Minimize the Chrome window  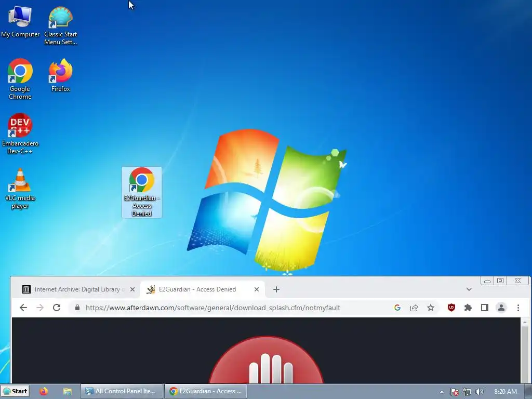pyautogui.click(x=487, y=281)
